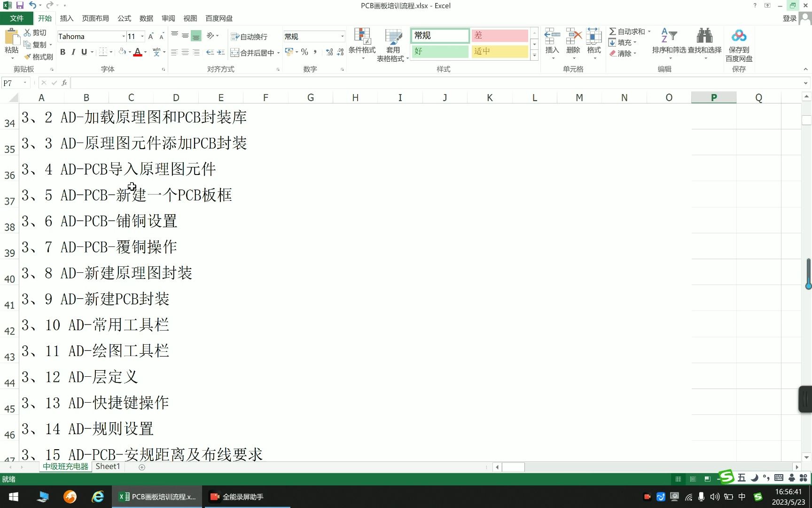
Task: Select the column P header
Action: pyautogui.click(x=714, y=97)
